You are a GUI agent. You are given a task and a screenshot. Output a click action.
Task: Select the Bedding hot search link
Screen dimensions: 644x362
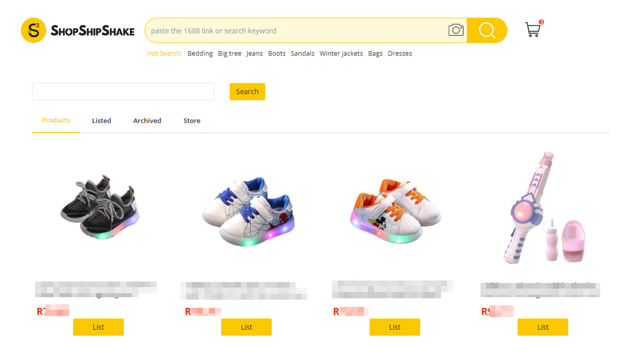point(200,53)
